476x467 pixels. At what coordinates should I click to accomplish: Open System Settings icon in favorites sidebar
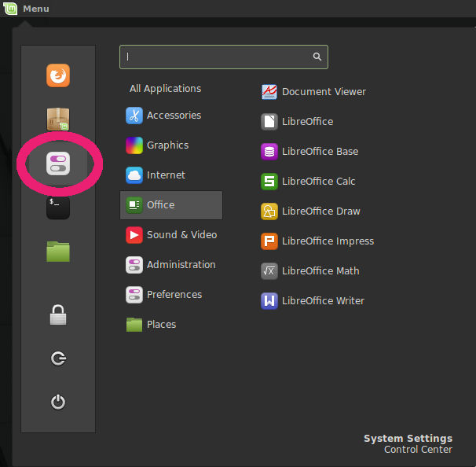click(x=58, y=164)
